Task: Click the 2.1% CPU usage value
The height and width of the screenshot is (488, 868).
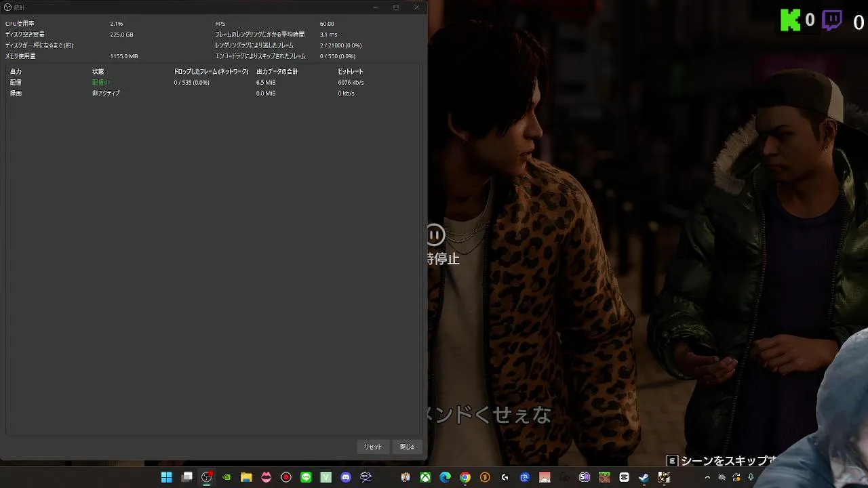Action: click(117, 24)
